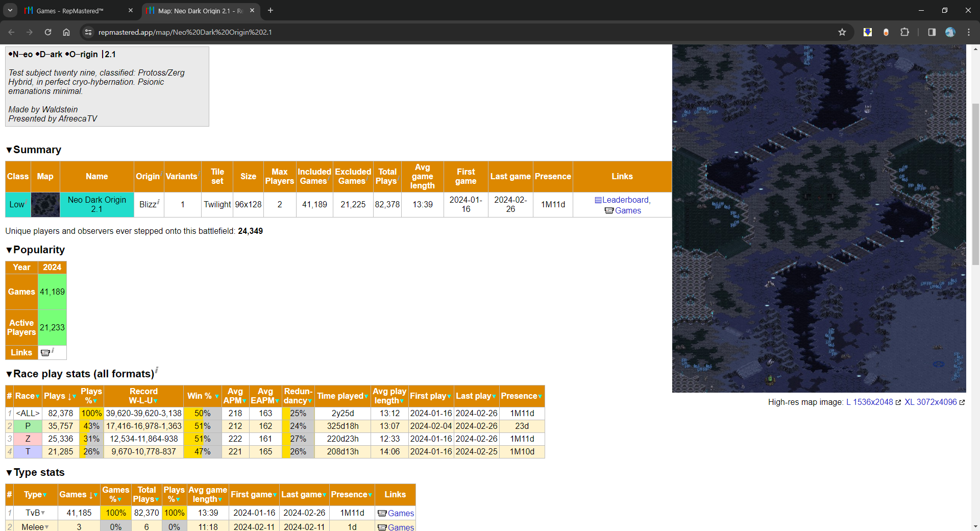Click the Z race row cell

[28, 439]
